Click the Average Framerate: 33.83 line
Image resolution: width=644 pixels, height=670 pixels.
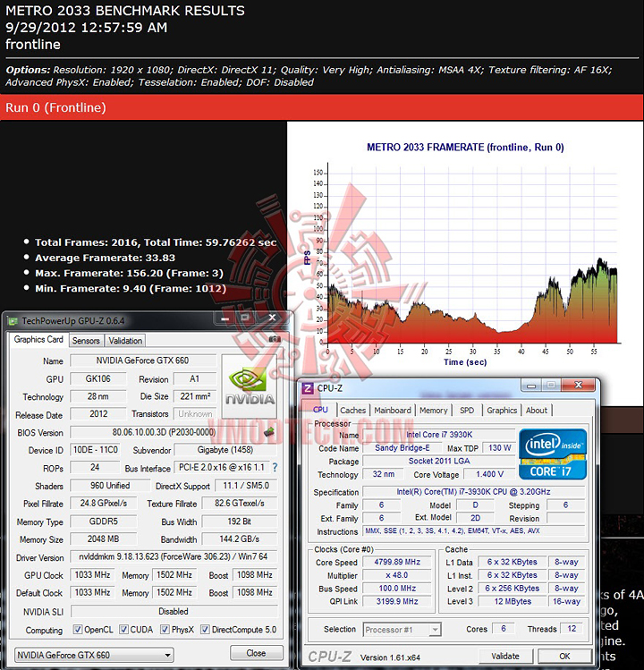(x=106, y=258)
